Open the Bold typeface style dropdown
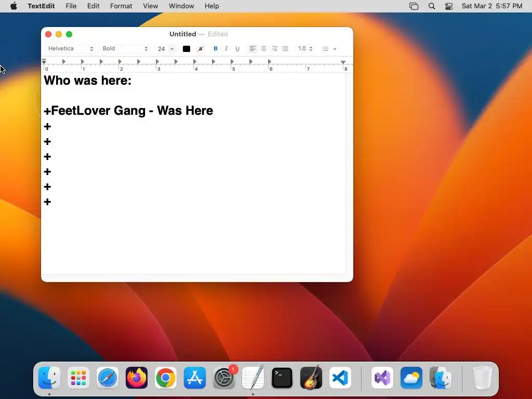532x399 pixels. click(125, 48)
